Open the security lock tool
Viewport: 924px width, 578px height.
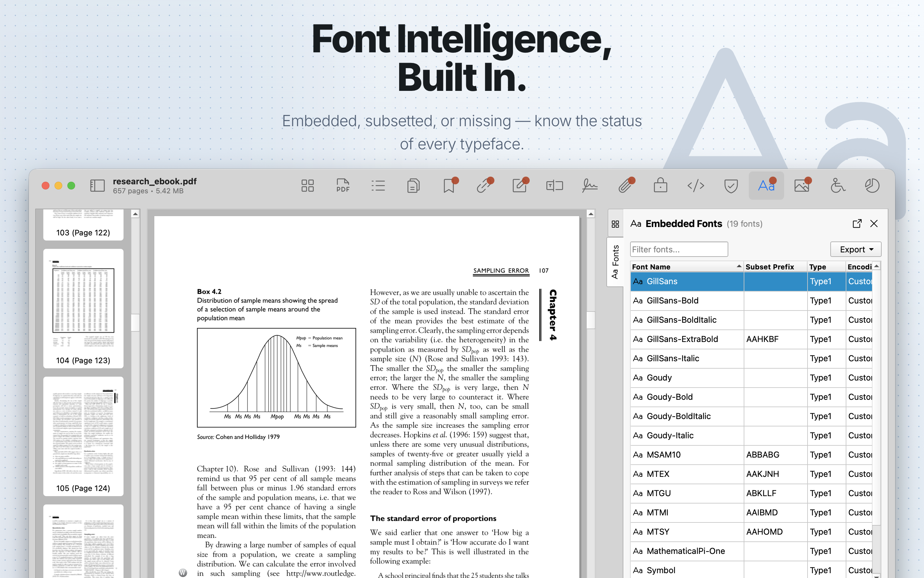coord(661,186)
